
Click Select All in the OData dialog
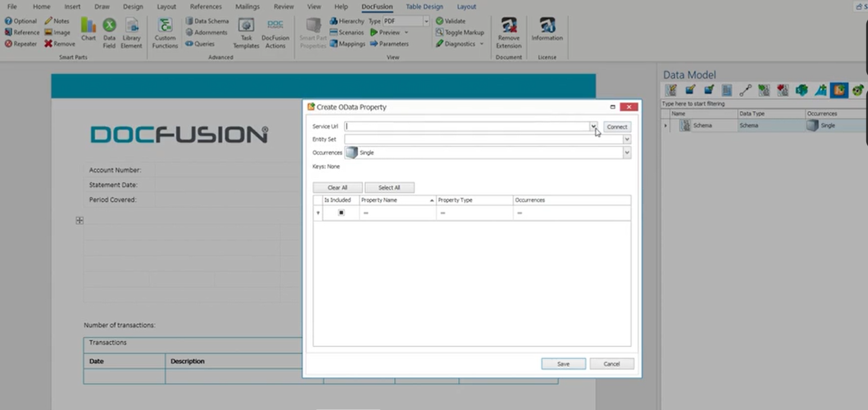click(389, 187)
